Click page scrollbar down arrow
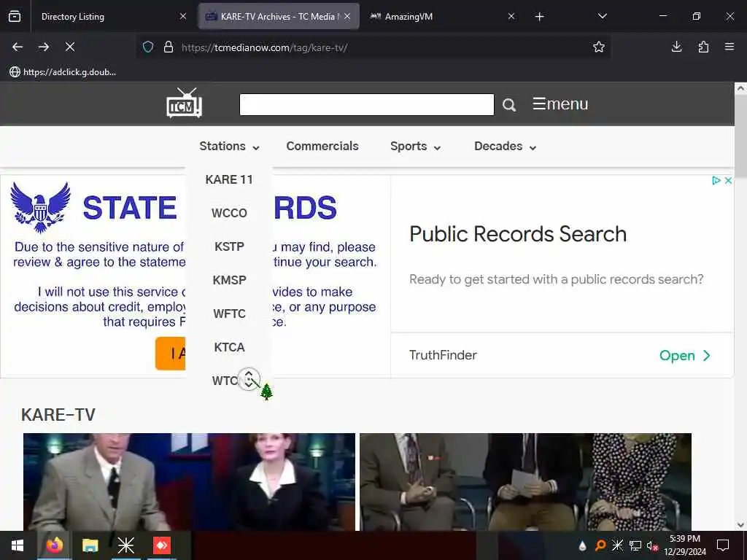The width and height of the screenshot is (747, 560). [x=740, y=525]
